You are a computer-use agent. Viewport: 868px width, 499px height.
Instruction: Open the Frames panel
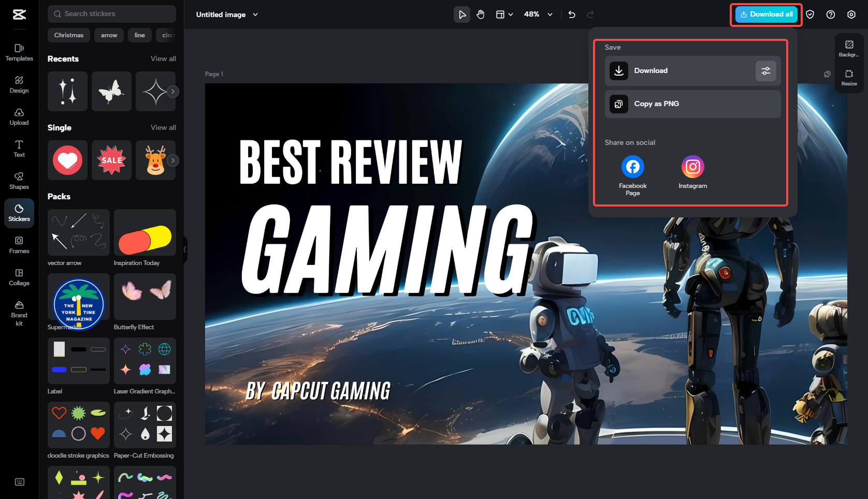tap(19, 245)
